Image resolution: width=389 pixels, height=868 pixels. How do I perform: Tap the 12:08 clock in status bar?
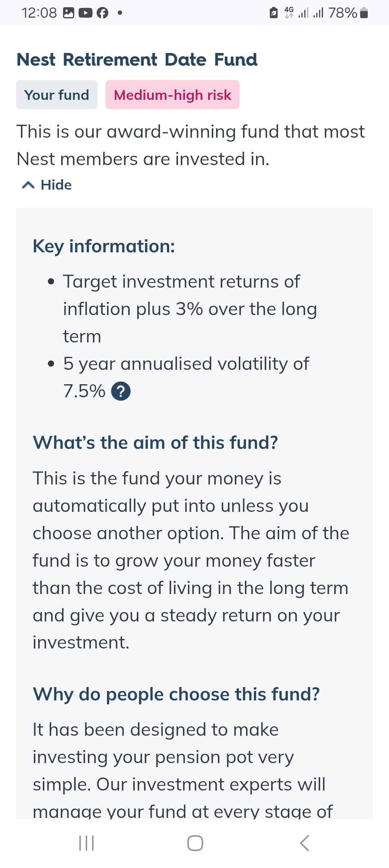(39, 13)
